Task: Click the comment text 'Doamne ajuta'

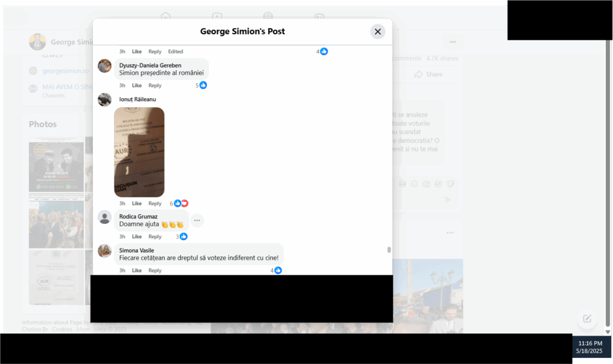Action: [139, 224]
